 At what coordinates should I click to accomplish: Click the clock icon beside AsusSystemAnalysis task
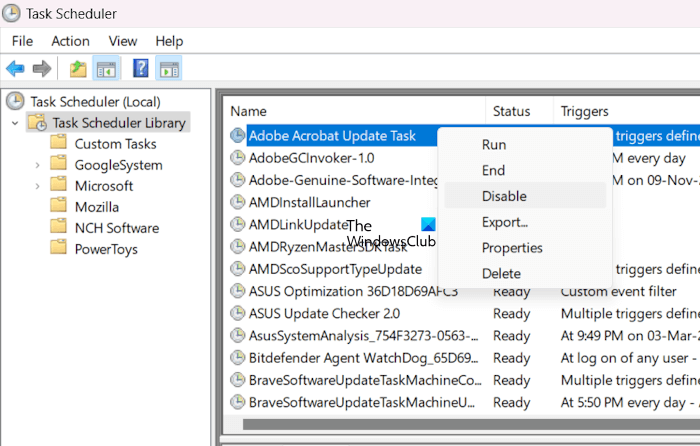coord(238,335)
